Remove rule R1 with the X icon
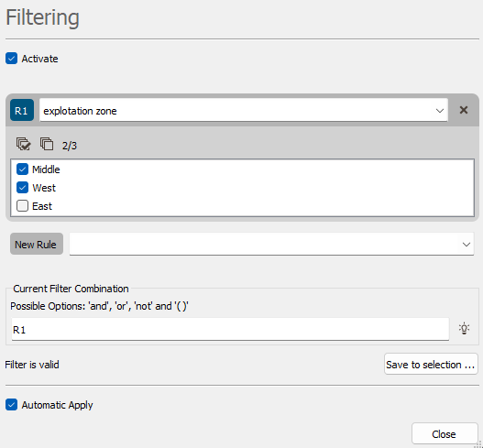 (x=463, y=110)
